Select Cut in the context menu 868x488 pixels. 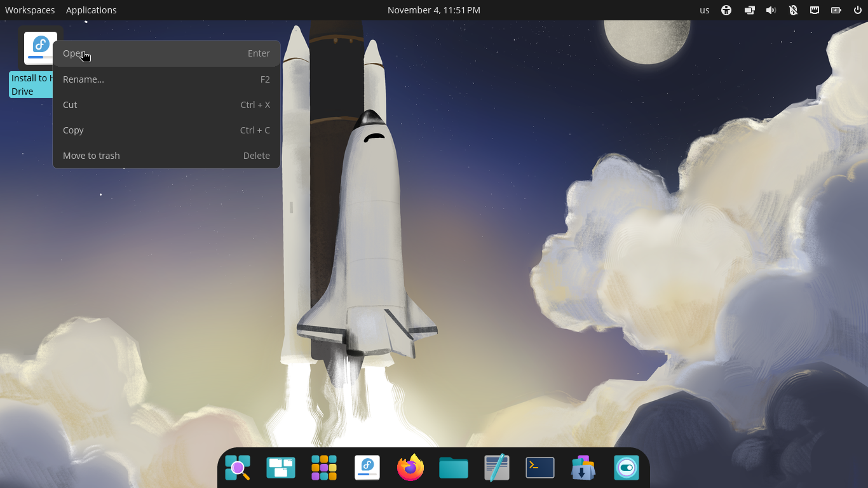166,105
